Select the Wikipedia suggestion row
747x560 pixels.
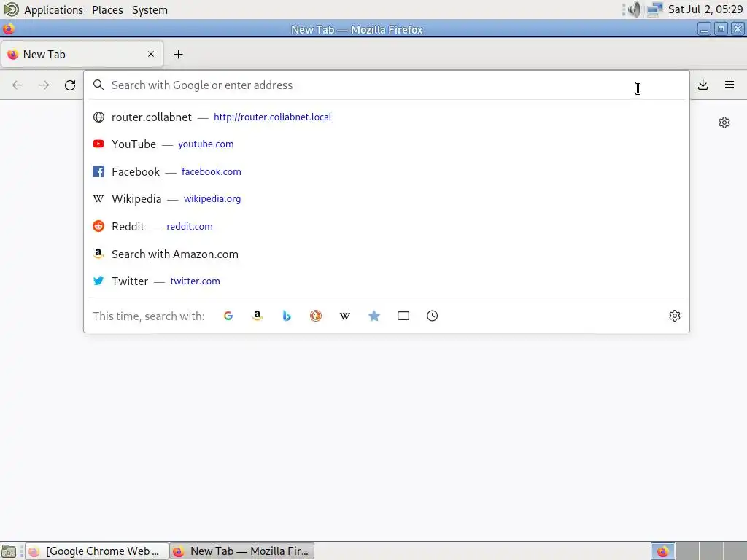[x=387, y=199]
